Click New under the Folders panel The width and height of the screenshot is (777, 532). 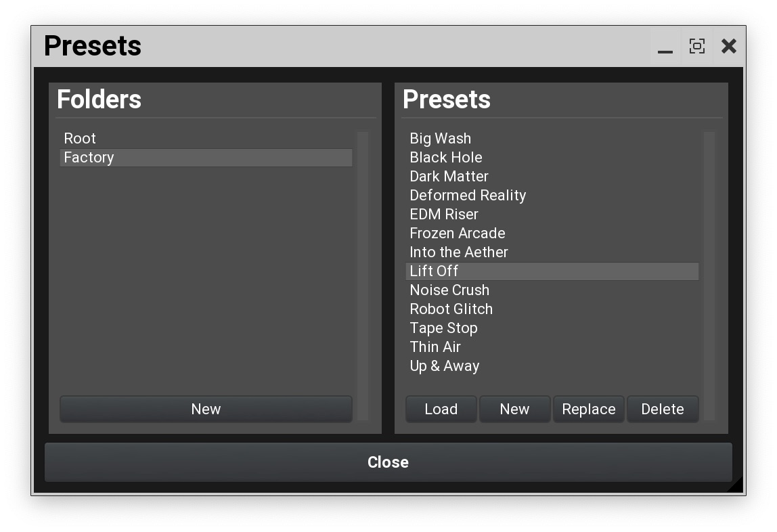point(206,409)
